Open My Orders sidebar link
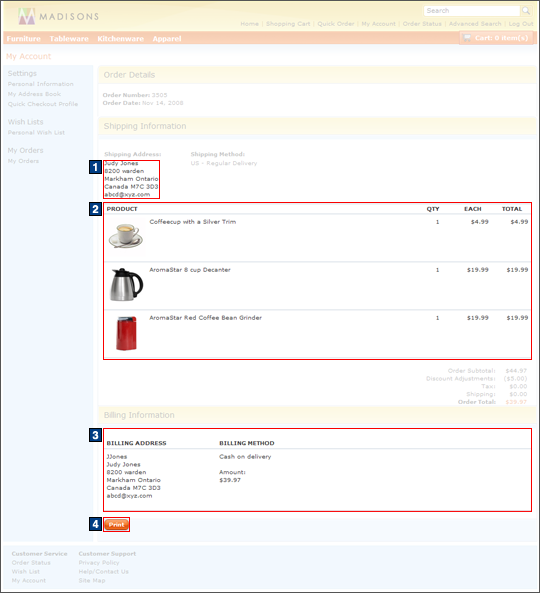This screenshot has width=540, height=593. coord(23,161)
